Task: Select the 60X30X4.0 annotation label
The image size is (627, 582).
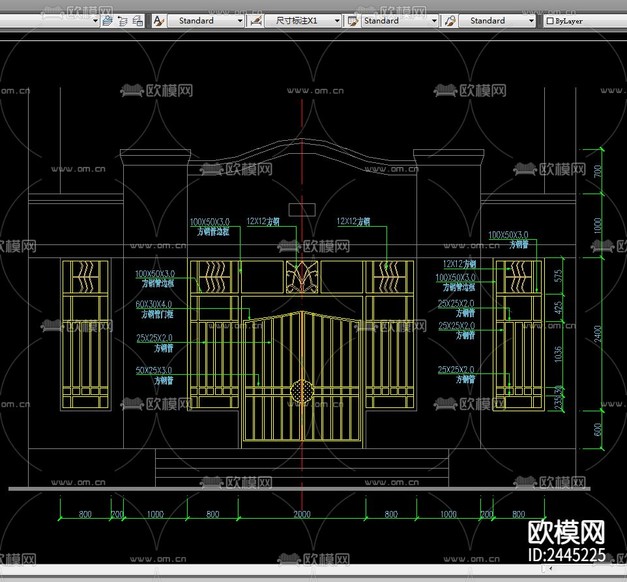Action: tap(154, 304)
